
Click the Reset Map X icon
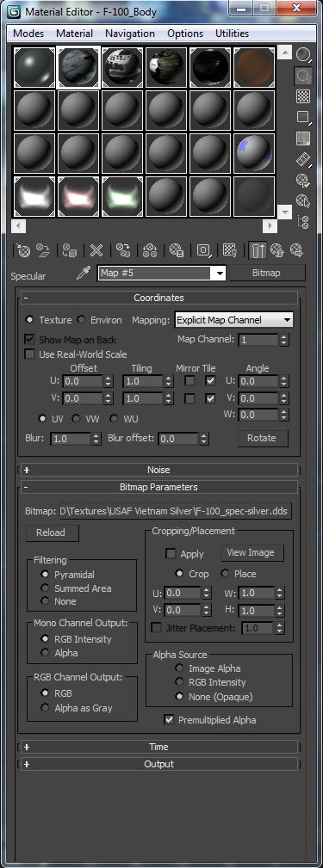pos(96,251)
